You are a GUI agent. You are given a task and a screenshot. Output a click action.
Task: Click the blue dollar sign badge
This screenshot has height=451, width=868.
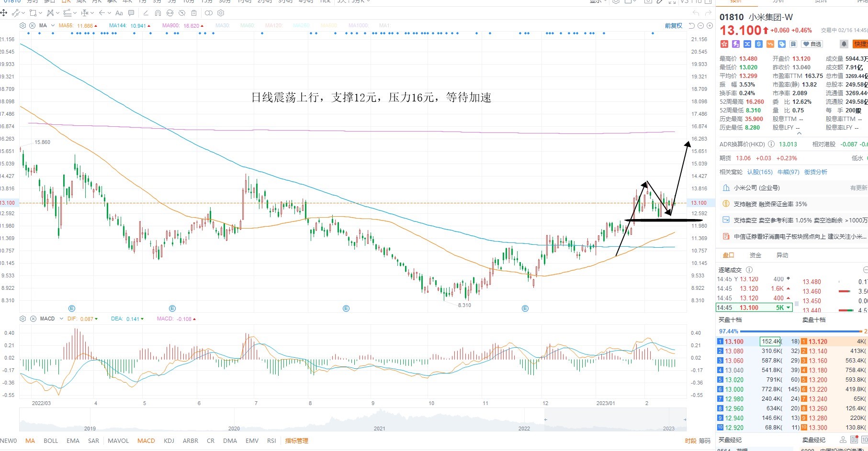point(759,44)
